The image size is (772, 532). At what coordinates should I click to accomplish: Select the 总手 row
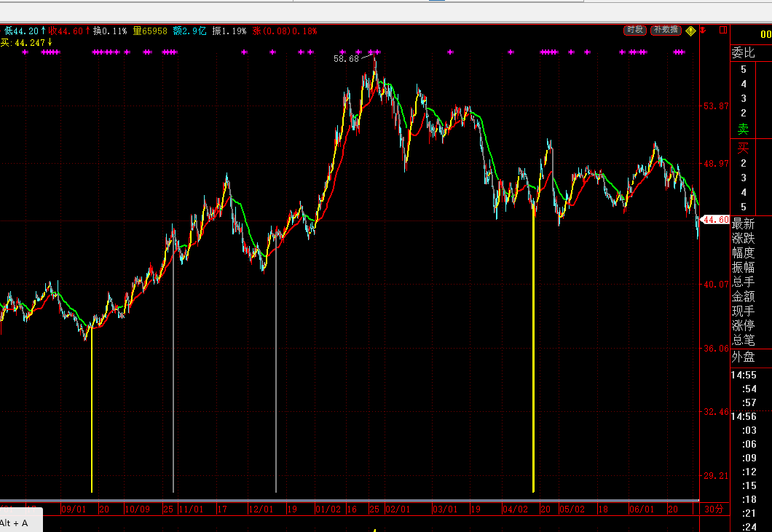click(x=743, y=282)
